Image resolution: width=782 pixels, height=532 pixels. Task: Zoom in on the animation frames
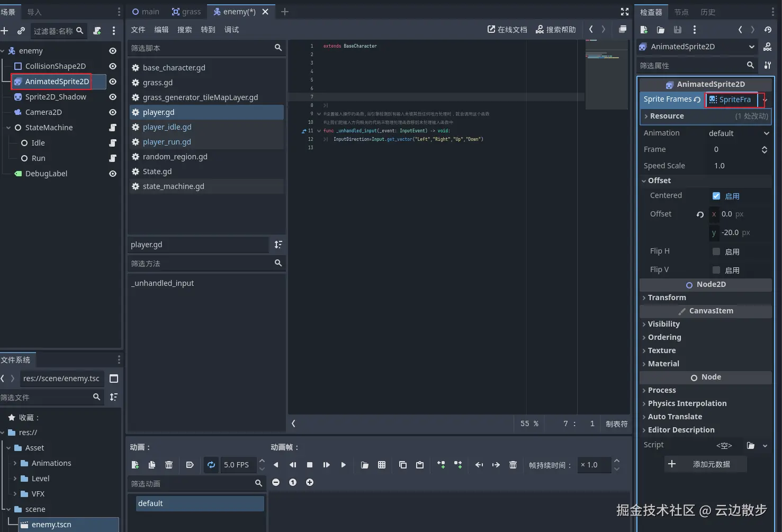pyautogui.click(x=310, y=482)
